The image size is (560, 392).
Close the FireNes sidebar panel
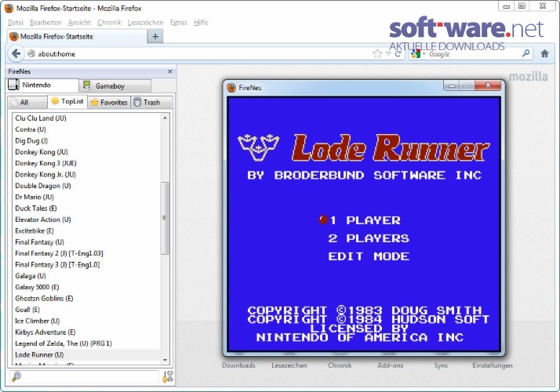pos(170,71)
